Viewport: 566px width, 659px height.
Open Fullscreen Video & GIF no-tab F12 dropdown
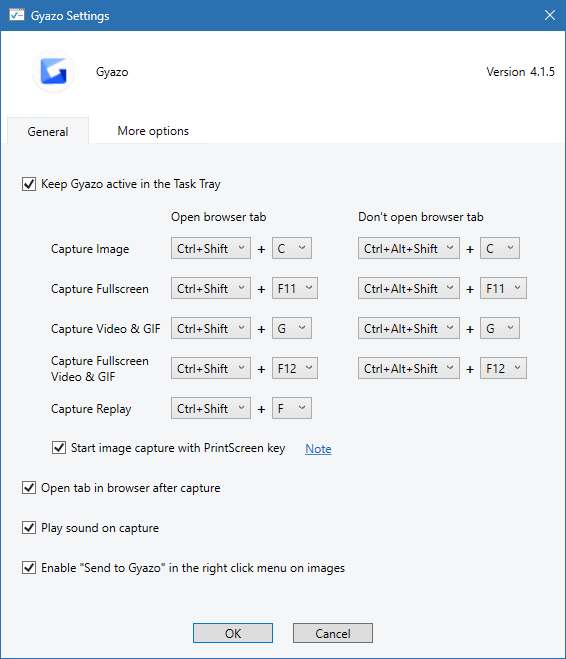(x=503, y=368)
